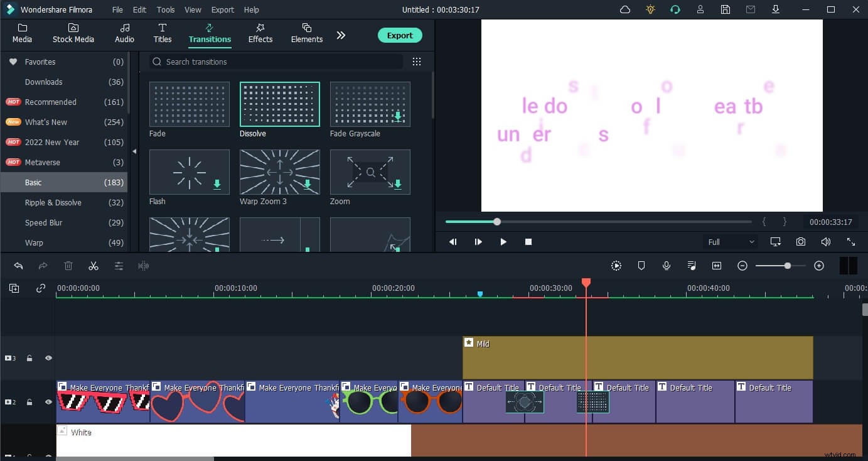Stop the preview playback
This screenshot has width=868, height=461.
point(528,242)
